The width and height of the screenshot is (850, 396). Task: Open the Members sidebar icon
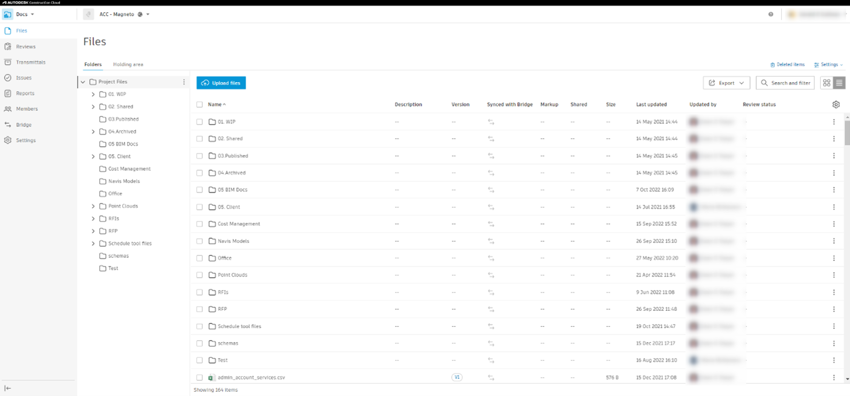click(x=8, y=109)
